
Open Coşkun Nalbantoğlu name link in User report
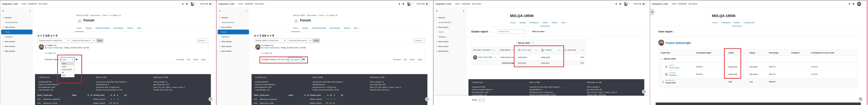[x=678, y=43]
